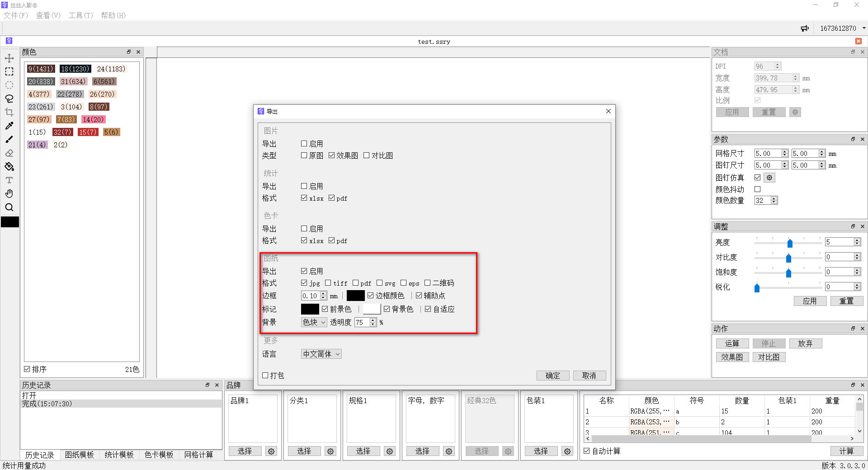This screenshot has height=470, width=868.
Task: Click the 确定 button in export dialog
Action: [552, 376]
